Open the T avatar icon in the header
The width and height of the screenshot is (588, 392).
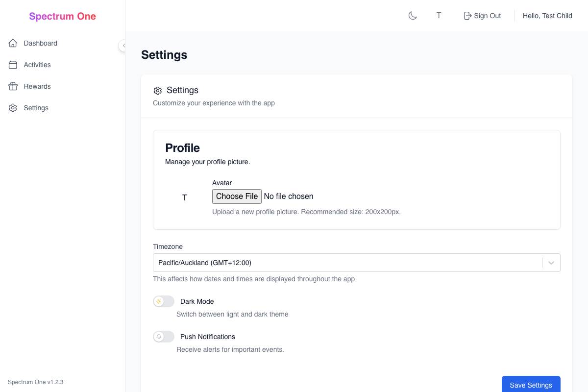pyautogui.click(x=439, y=15)
